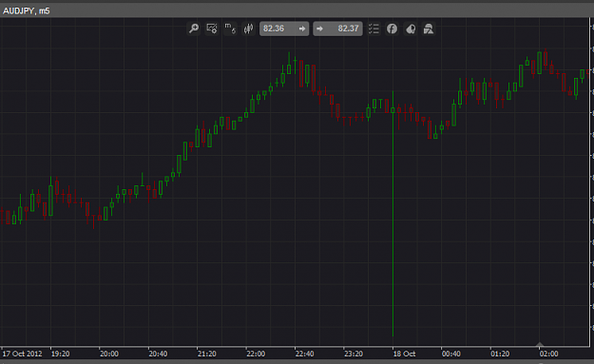Screen dimensions: 594x364
Task: Click the AUDJPY, m5 chart title
Action: tap(27, 11)
